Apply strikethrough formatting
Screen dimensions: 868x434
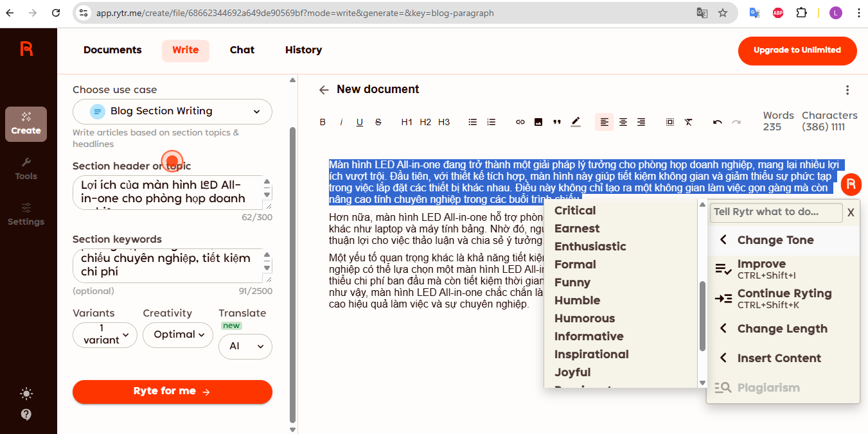pyautogui.click(x=378, y=122)
